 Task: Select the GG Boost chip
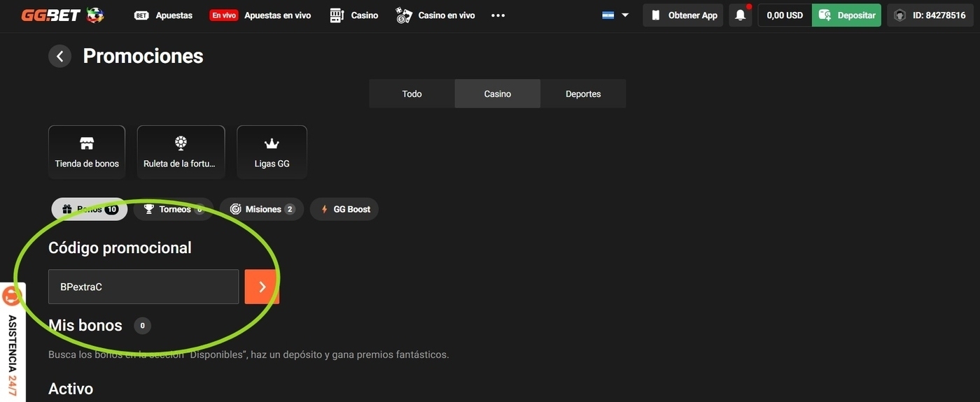click(x=344, y=209)
